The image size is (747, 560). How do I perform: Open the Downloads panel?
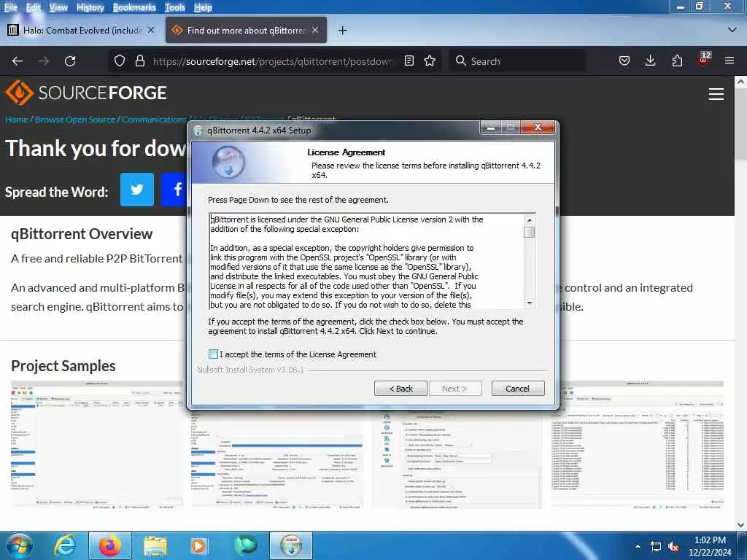650,61
